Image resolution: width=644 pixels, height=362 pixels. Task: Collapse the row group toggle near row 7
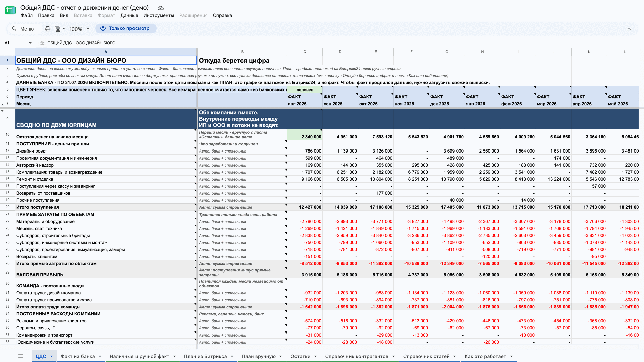pos(2,105)
